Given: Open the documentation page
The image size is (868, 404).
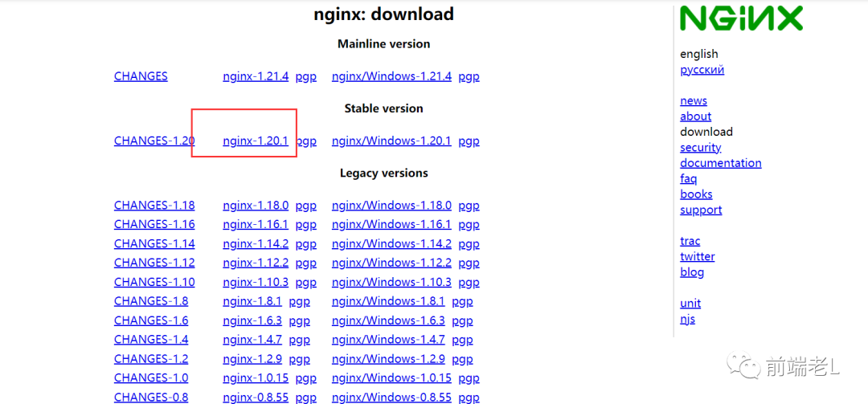Looking at the screenshot, I should click(721, 163).
